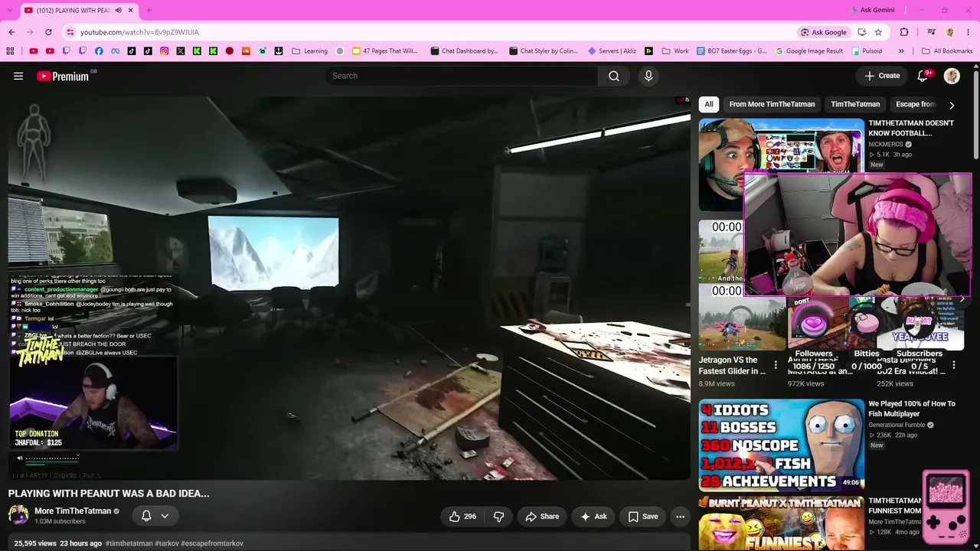Open the YouTube account avatar menu

click(952, 76)
